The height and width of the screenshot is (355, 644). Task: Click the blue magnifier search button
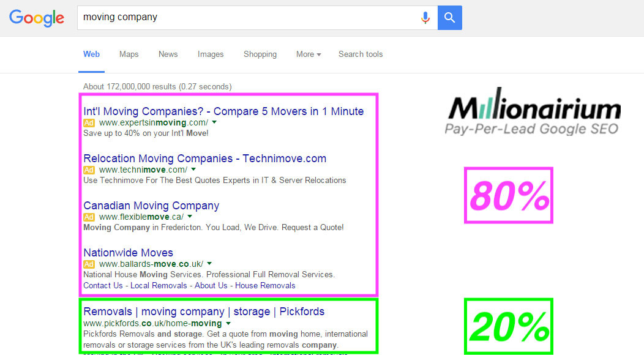coord(450,18)
